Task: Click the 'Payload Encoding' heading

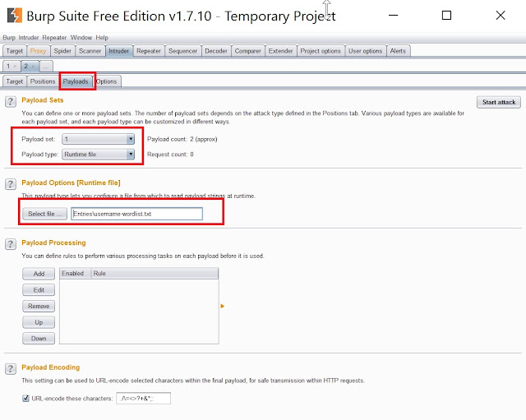Action: tap(51, 367)
